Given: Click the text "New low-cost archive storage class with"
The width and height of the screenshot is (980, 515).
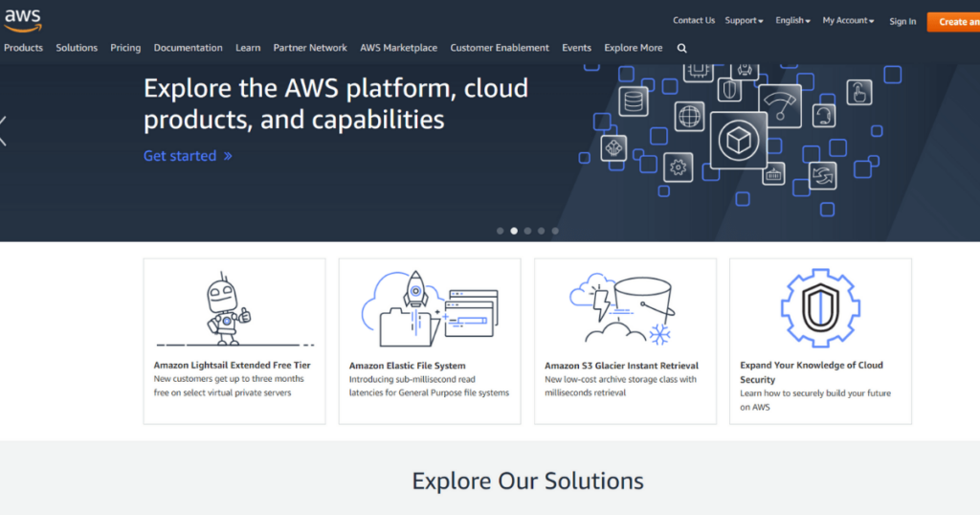Looking at the screenshot, I should (x=620, y=379).
